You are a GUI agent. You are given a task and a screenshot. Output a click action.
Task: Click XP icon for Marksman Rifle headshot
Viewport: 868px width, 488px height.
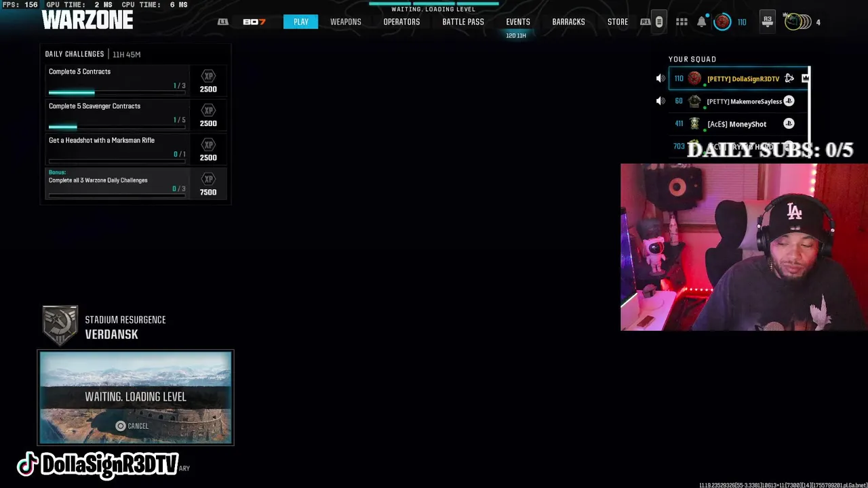click(x=208, y=145)
